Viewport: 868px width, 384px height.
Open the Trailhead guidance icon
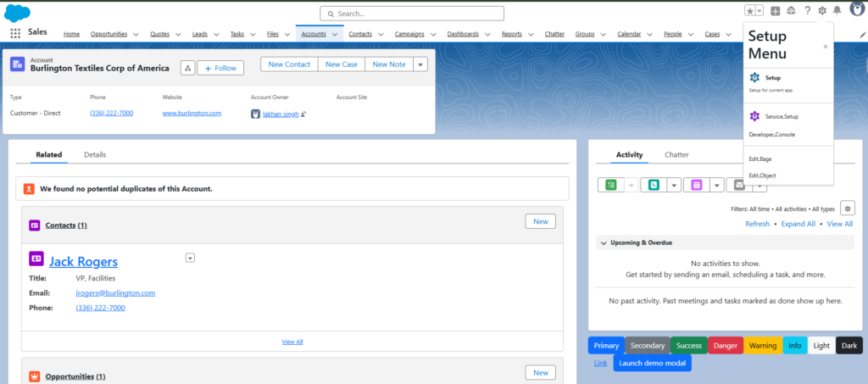pyautogui.click(x=791, y=11)
